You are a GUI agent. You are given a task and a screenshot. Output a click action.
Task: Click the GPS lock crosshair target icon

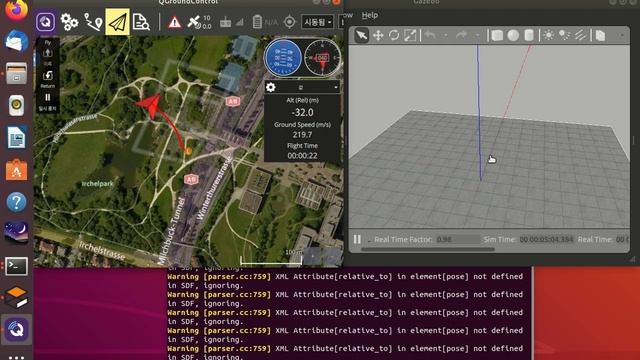coord(289,22)
